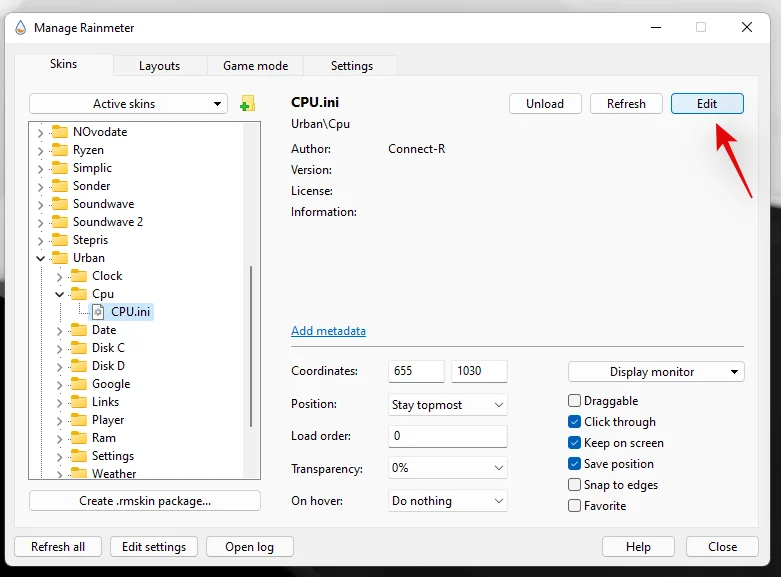The width and height of the screenshot is (781, 577).
Task: Open the Settings tab
Action: (352, 66)
